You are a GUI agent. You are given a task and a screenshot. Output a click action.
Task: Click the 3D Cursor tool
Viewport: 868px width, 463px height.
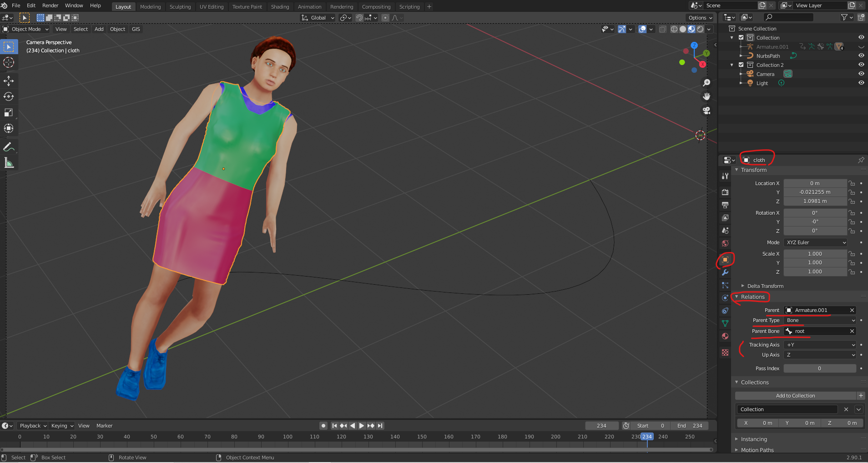pos(9,62)
